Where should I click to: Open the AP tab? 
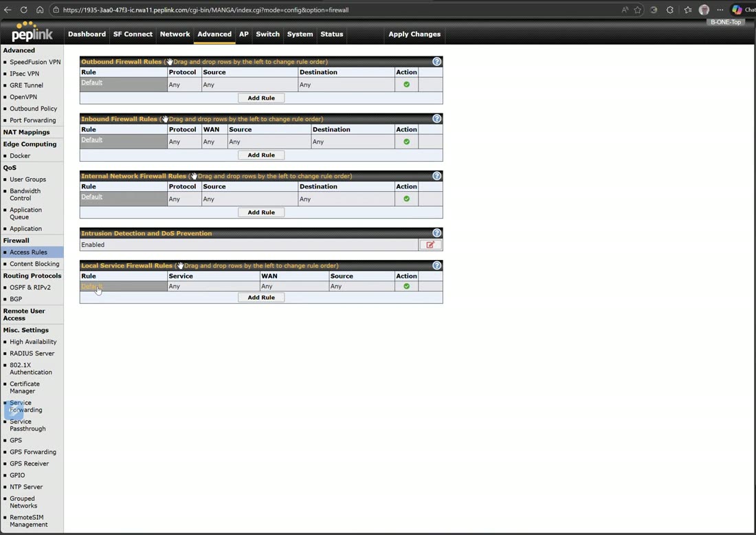coord(244,34)
